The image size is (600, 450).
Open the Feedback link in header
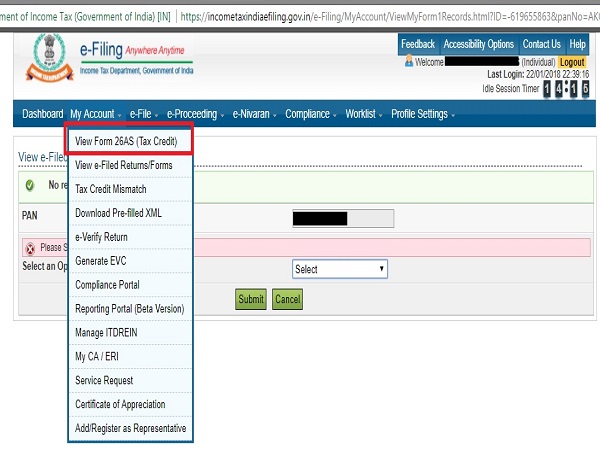coord(417,44)
